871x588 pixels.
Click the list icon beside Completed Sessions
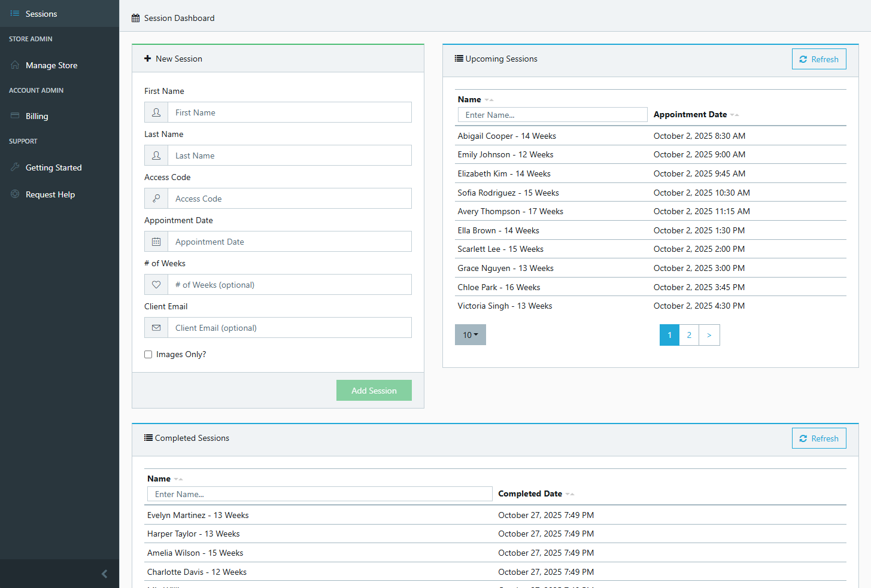(x=148, y=438)
